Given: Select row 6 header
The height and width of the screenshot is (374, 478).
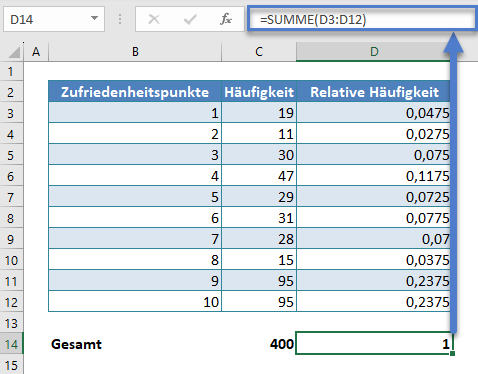Looking at the screenshot, I should [x=11, y=176].
